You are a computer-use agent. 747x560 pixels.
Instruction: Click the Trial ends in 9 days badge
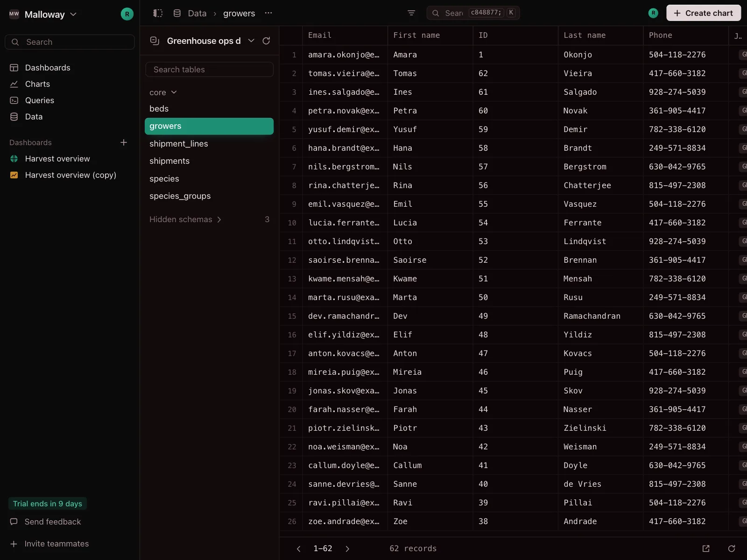pos(48,504)
